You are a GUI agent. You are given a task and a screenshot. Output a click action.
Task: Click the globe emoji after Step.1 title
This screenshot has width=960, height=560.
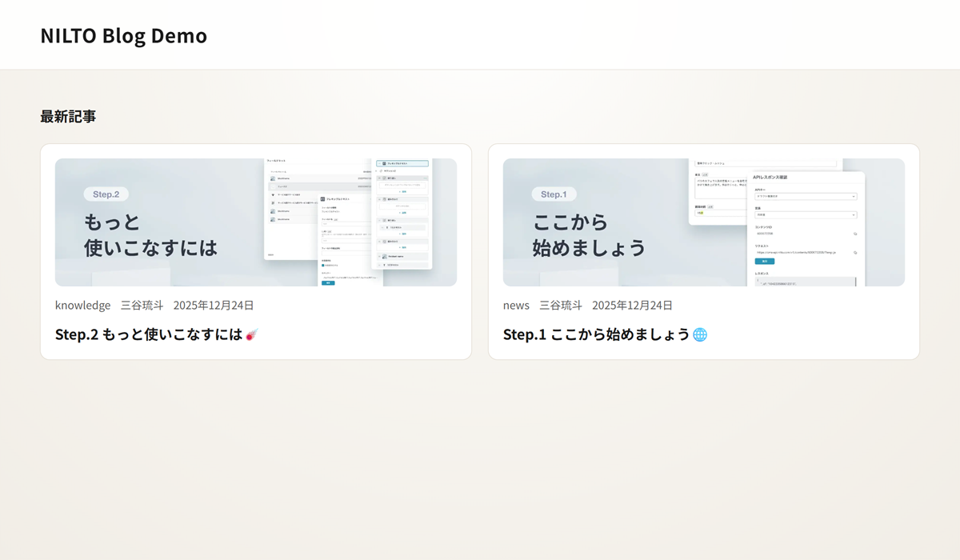click(700, 334)
